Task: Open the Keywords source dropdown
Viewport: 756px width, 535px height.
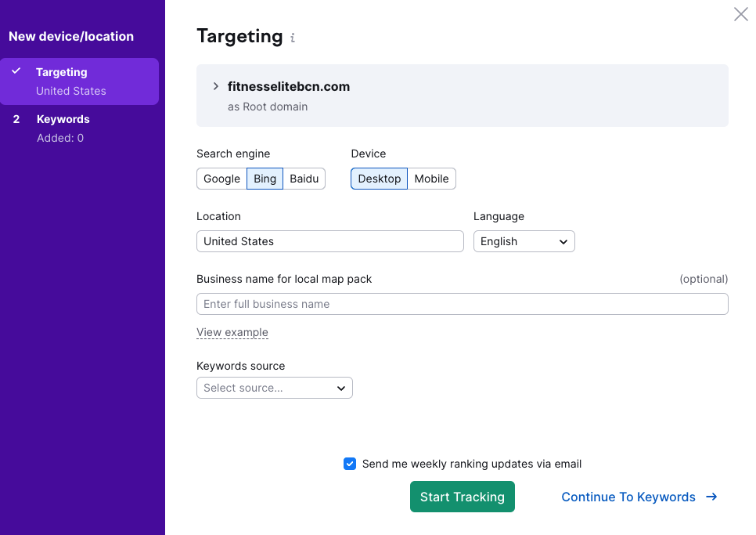Action: [274, 388]
